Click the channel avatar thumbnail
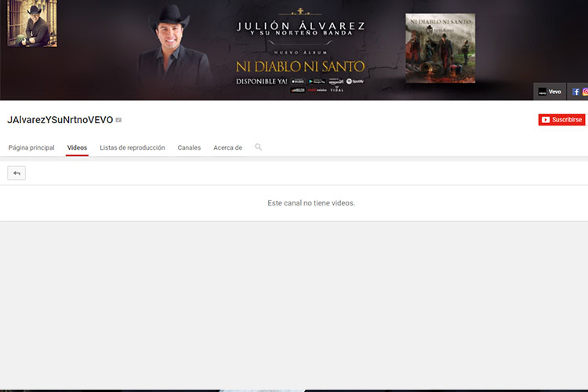This screenshot has height=392, width=588. [32, 24]
